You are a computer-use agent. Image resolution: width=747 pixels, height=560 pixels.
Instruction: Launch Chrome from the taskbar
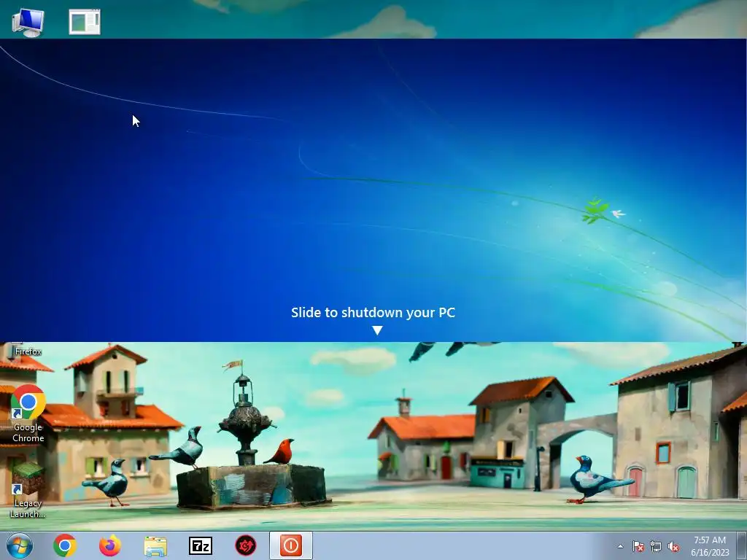65,545
